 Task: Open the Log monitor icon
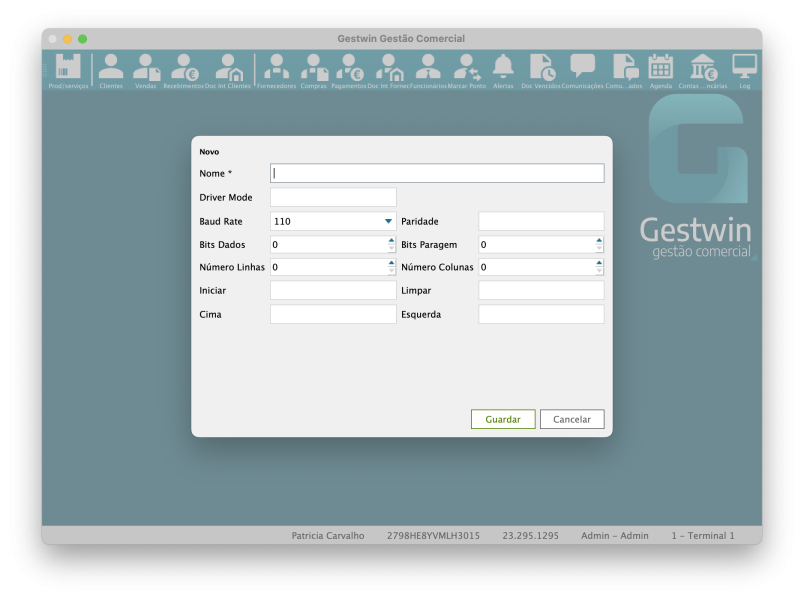[x=744, y=68]
